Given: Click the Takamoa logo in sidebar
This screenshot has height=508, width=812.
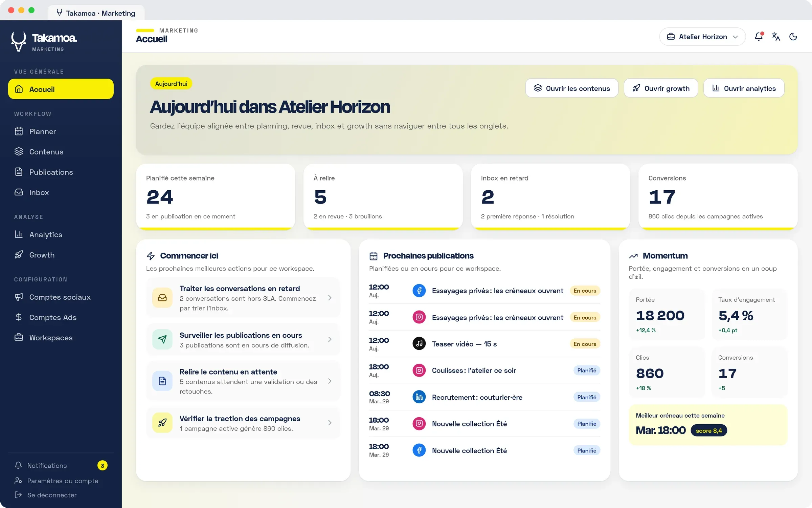Looking at the screenshot, I should 44,42.
